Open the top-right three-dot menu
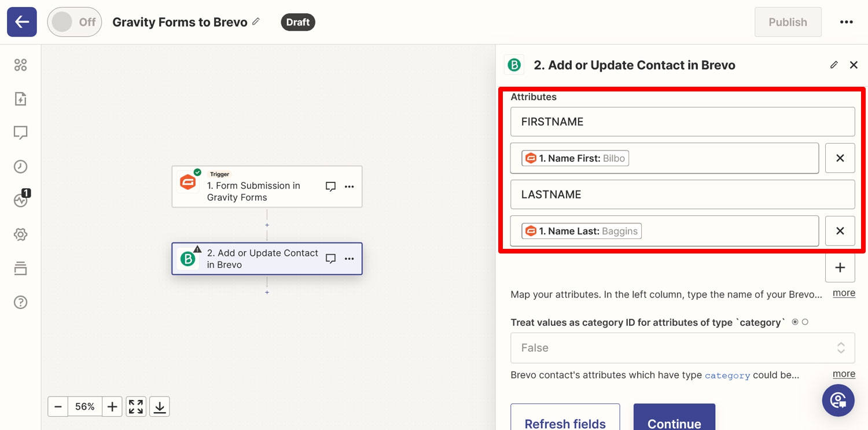The image size is (868, 430). point(847,22)
